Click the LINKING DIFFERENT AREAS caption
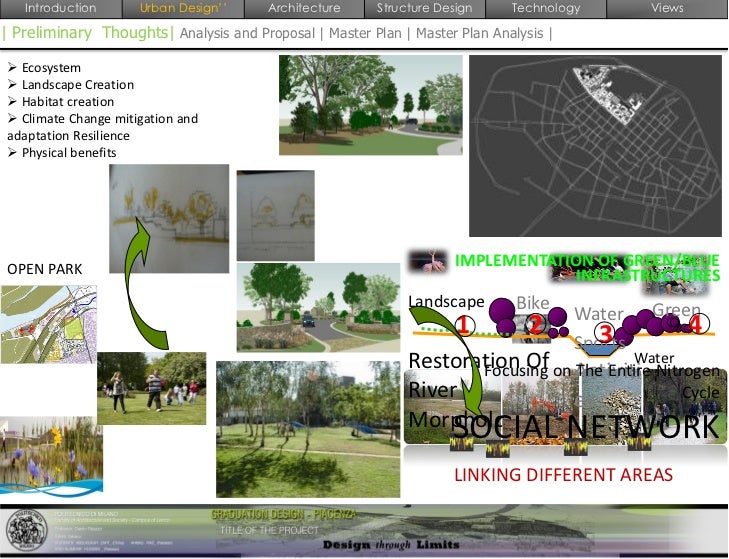This screenshot has height=559, width=729. coord(564,474)
